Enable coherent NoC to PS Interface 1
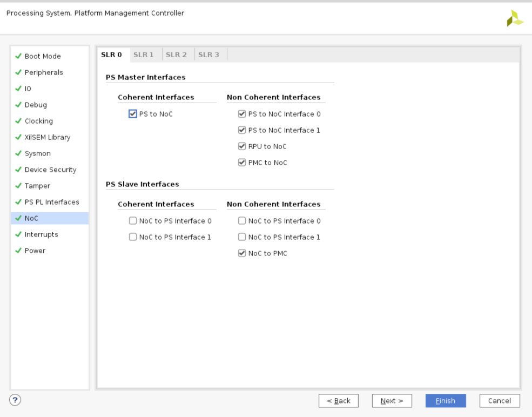532x417 pixels. point(133,237)
